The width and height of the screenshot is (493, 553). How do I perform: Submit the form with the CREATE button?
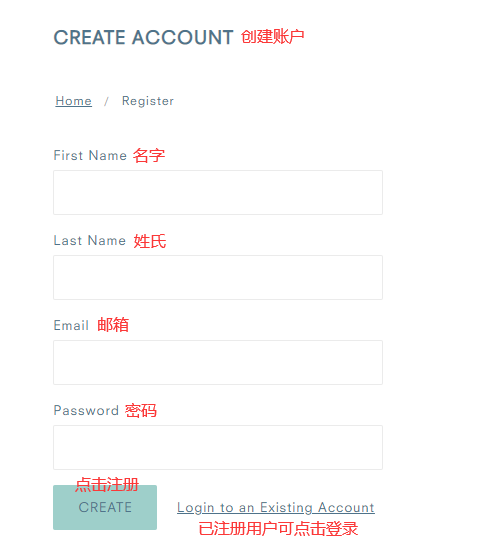105,507
